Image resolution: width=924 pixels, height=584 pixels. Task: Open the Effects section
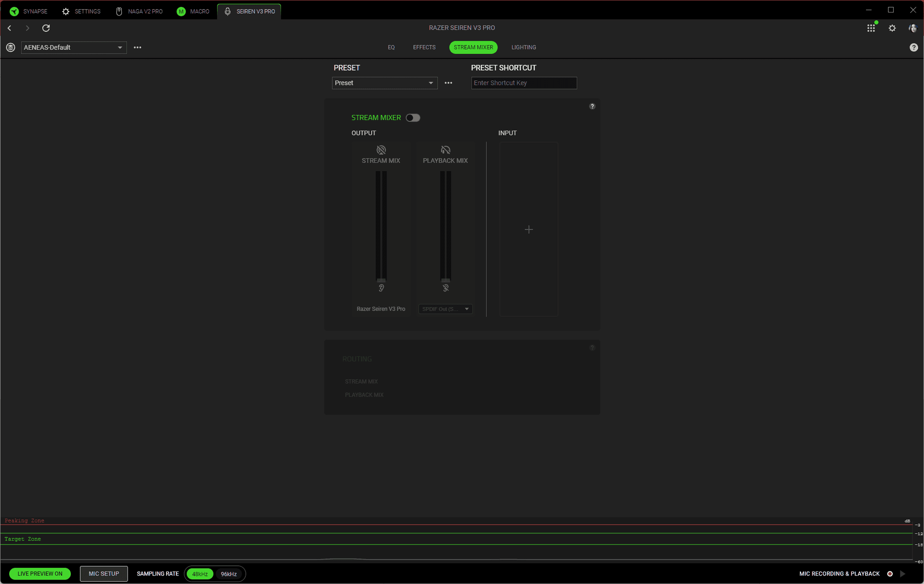click(424, 47)
